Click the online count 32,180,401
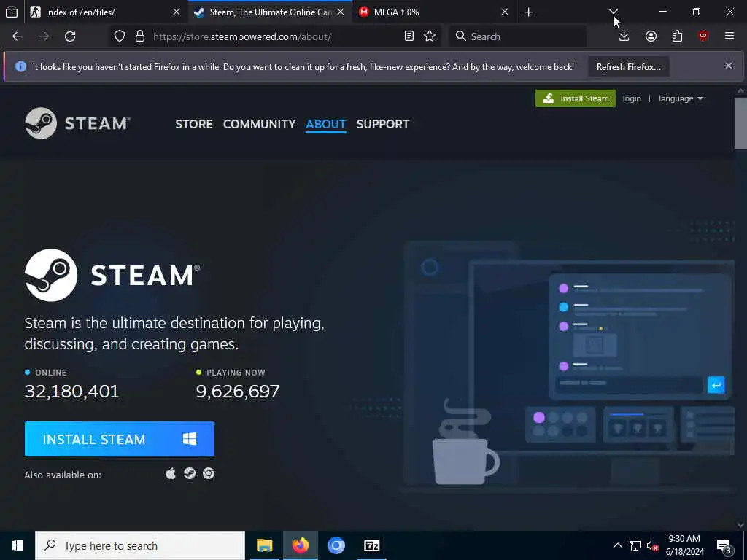747x560 pixels. 71,392
